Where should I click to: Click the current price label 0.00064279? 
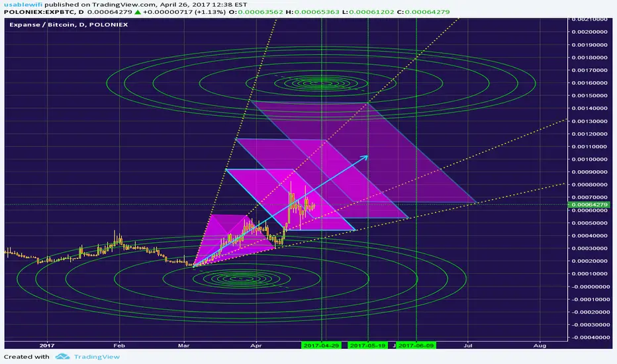click(589, 205)
